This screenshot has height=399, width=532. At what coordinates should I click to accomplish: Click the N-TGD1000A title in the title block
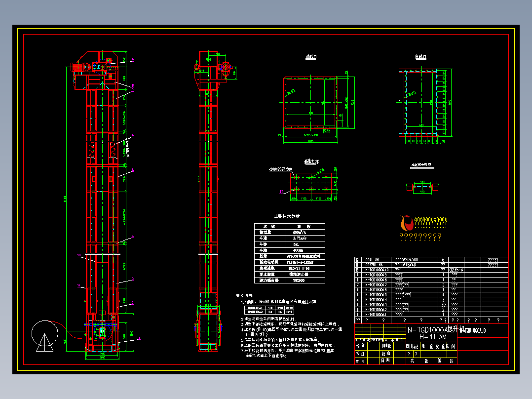tap(428, 330)
